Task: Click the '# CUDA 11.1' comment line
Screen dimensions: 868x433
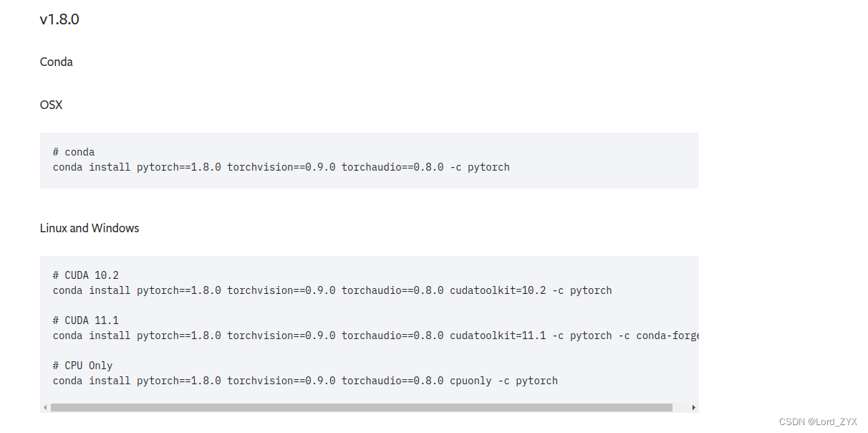Action: coord(86,320)
